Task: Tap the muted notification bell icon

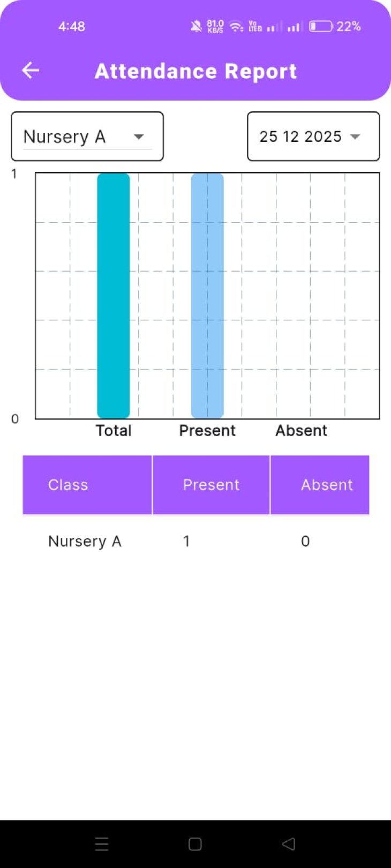Action: point(196,26)
